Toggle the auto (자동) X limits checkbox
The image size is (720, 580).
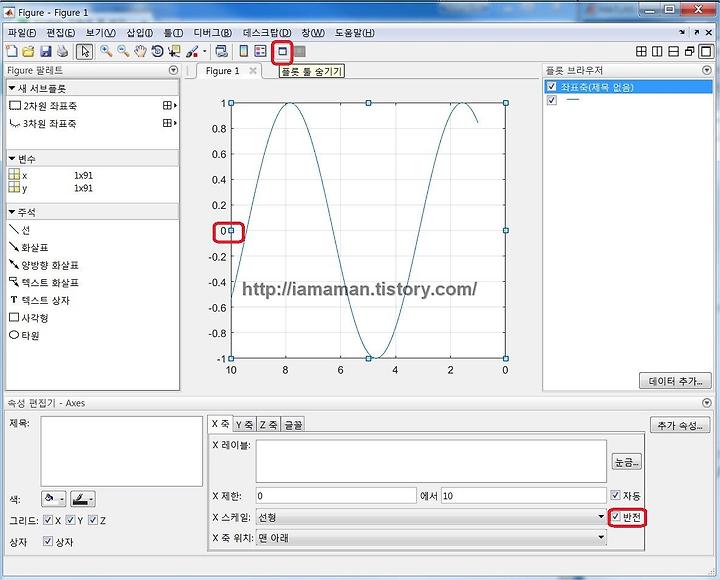[x=615, y=495]
